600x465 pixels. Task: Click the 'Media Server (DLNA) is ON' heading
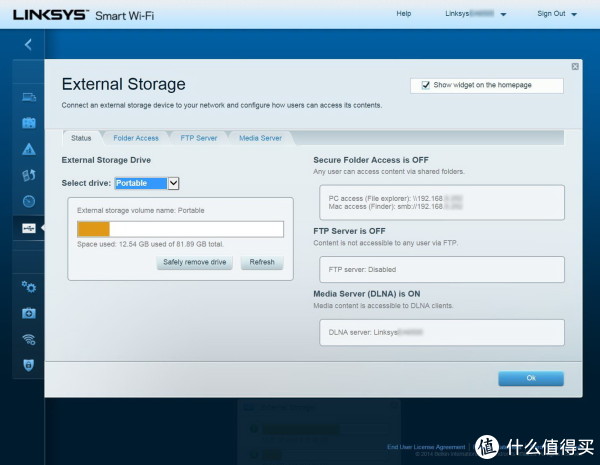pyautogui.click(x=367, y=294)
